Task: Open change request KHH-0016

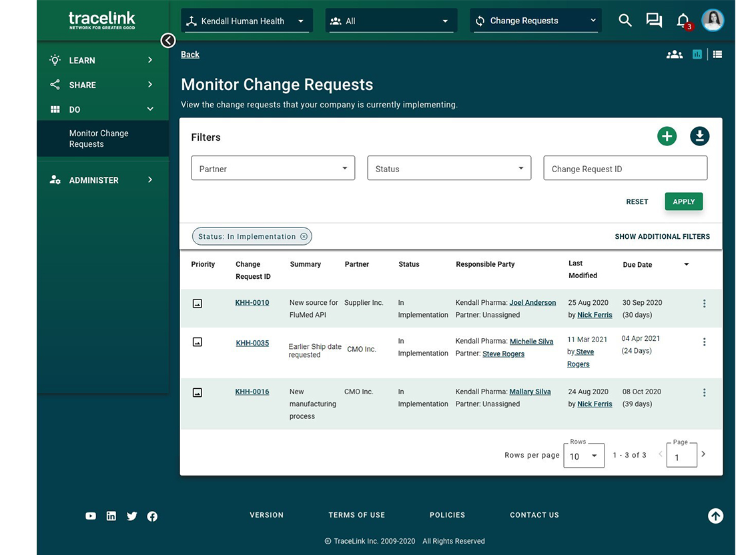Action: pos(252,392)
